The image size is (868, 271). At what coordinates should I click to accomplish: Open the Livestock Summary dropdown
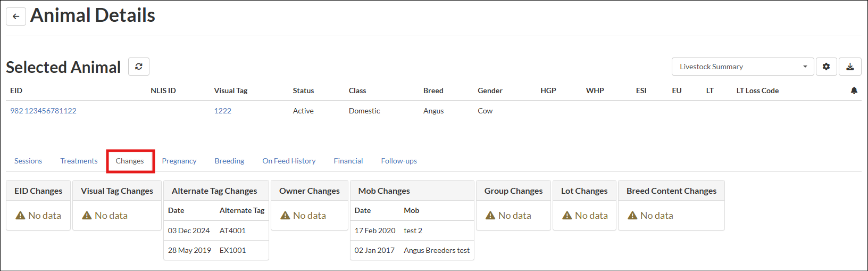point(742,67)
